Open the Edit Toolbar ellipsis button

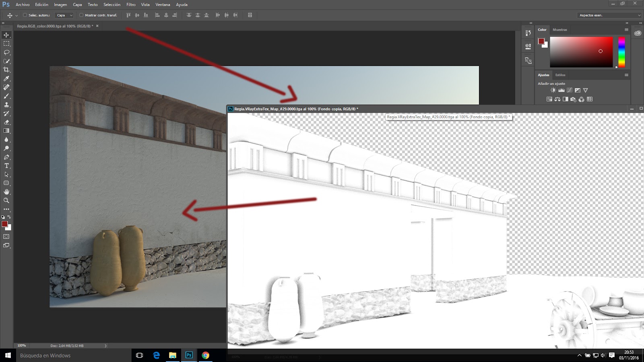point(6,209)
